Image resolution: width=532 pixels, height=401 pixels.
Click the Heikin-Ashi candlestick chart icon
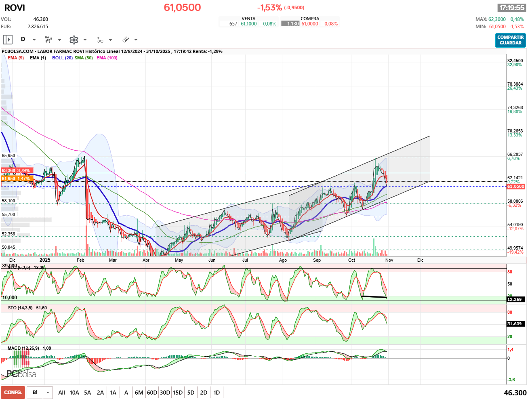(x=48, y=40)
